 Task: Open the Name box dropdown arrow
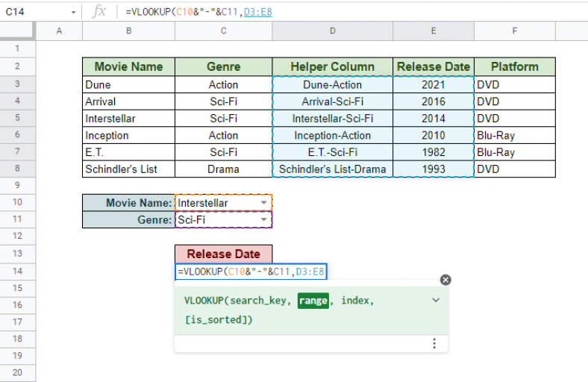click(73, 13)
